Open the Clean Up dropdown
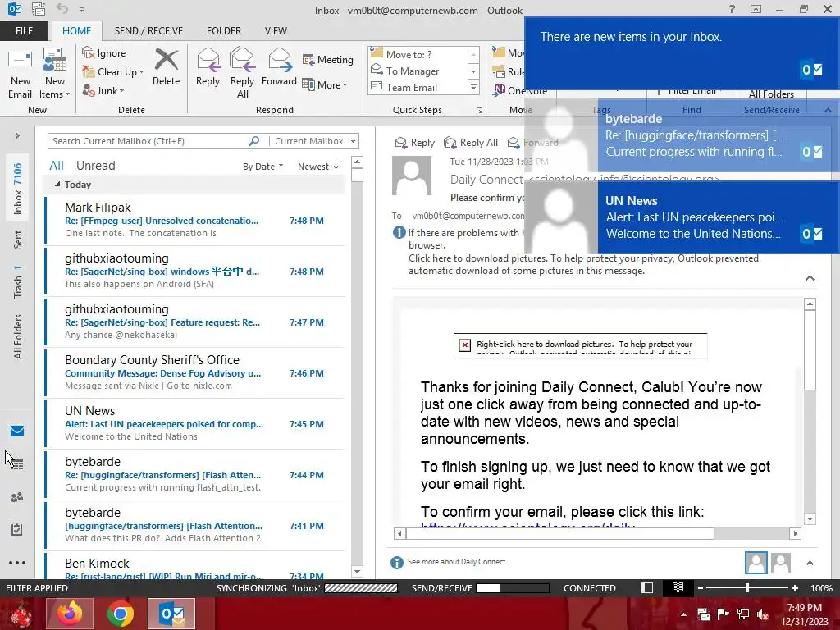The image size is (840, 630). click(x=113, y=72)
